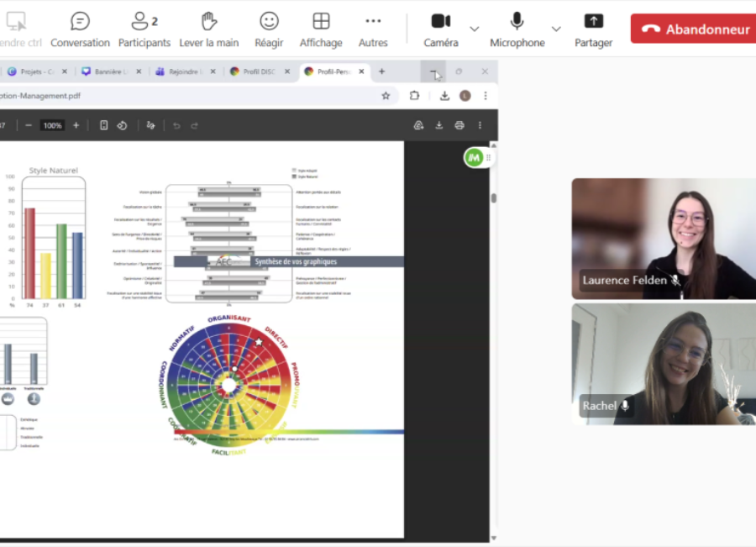Open a new browser tab
This screenshot has width=756, height=547.
coord(381,72)
